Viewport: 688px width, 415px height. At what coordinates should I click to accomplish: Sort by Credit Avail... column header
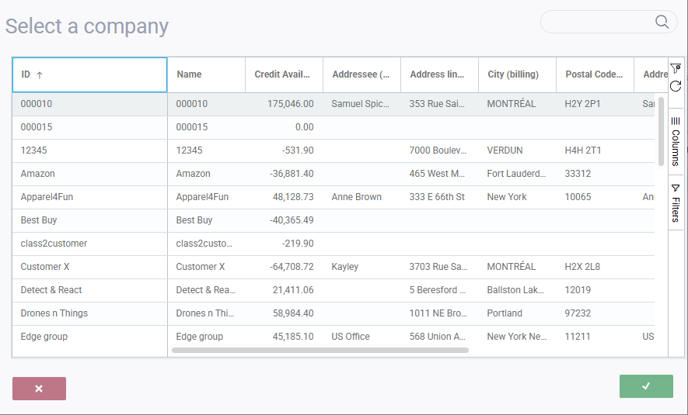point(284,75)
